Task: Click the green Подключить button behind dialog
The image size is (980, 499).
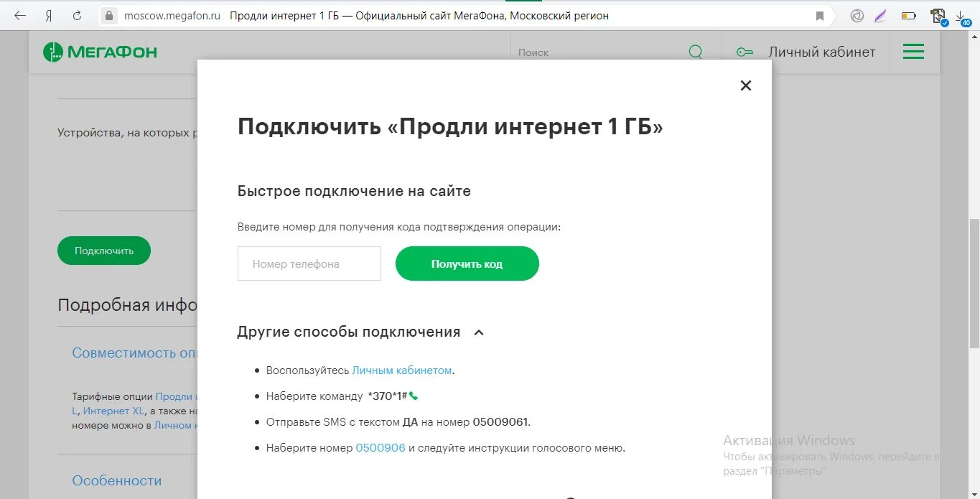Action: [x=104, y=251]
